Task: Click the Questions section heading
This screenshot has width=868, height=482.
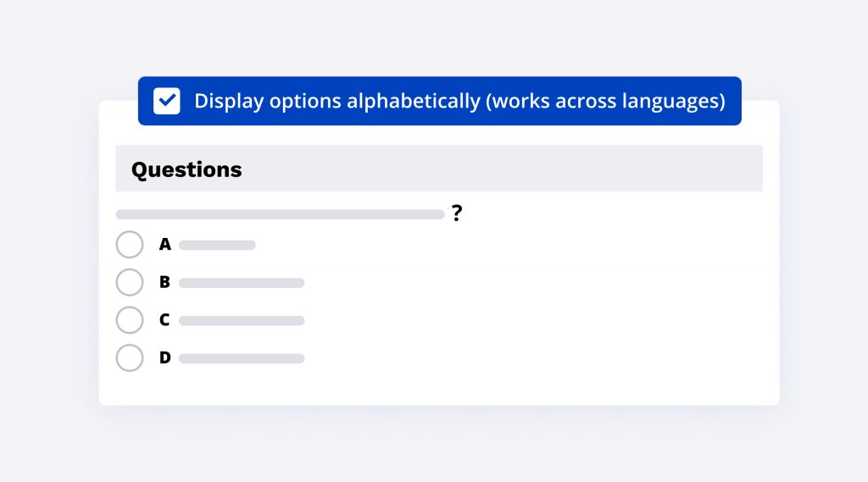Action: 186,169
